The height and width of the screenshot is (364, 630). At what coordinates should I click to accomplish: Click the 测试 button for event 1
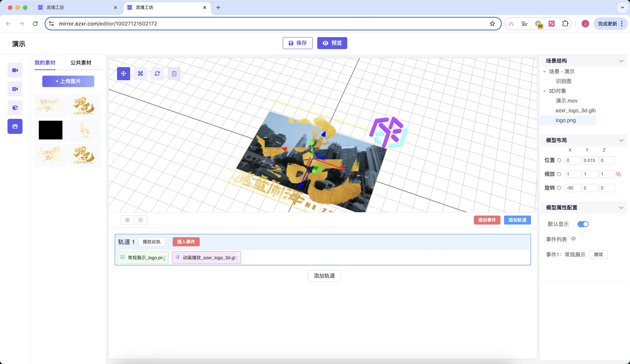point(598,255)
